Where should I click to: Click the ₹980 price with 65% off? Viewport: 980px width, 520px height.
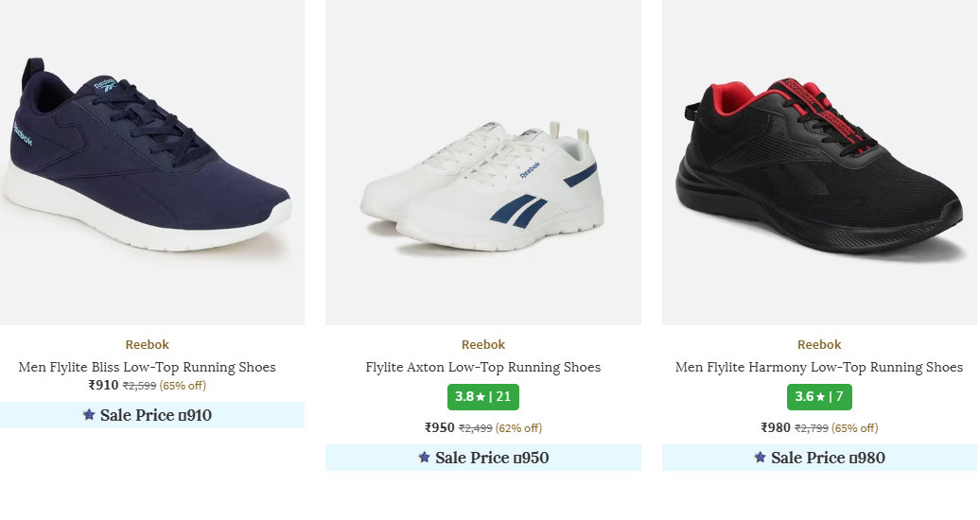[777, 427]
